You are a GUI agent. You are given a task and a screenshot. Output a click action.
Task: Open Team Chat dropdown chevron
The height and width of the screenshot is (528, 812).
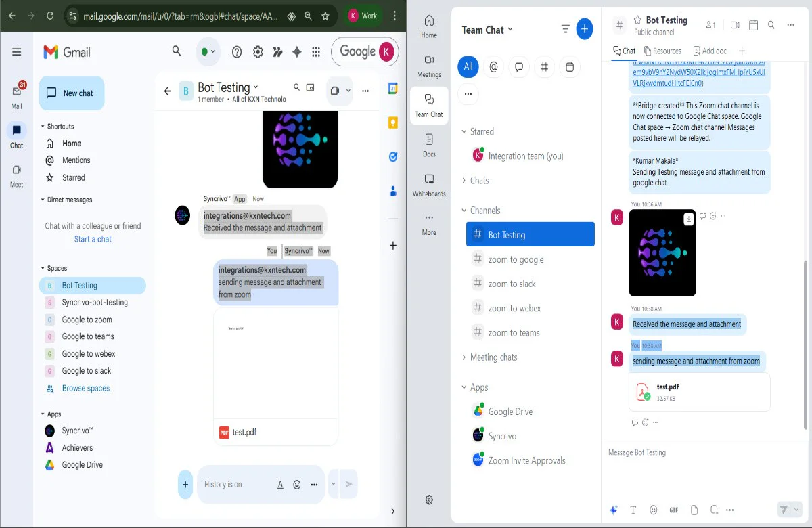(510, 29)
